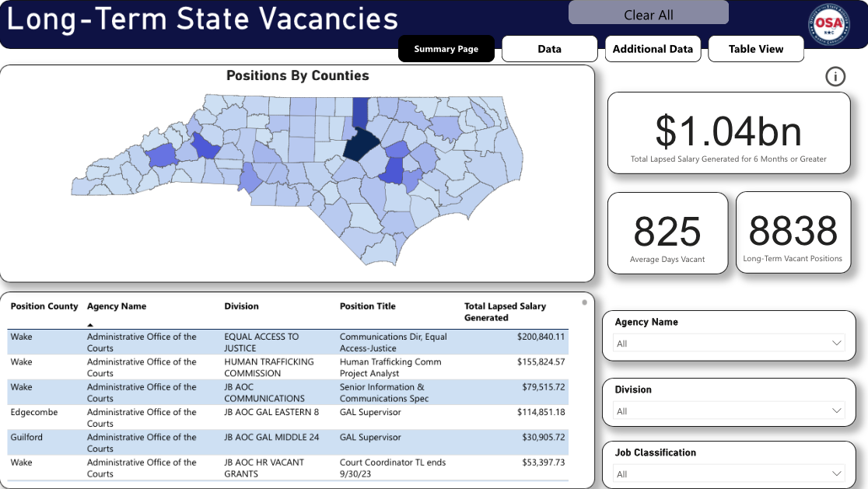Click the $30,905.72 salary value
This screenshot has height=489, width=868.
(544, 437)
